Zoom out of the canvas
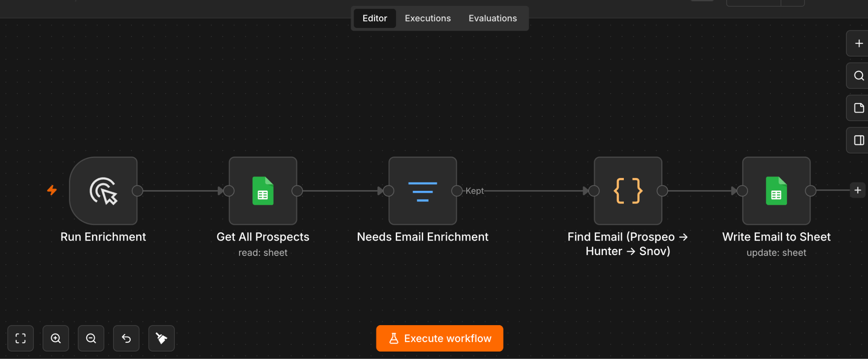Screen dimensions: 868x359 [x=91, y=338]
